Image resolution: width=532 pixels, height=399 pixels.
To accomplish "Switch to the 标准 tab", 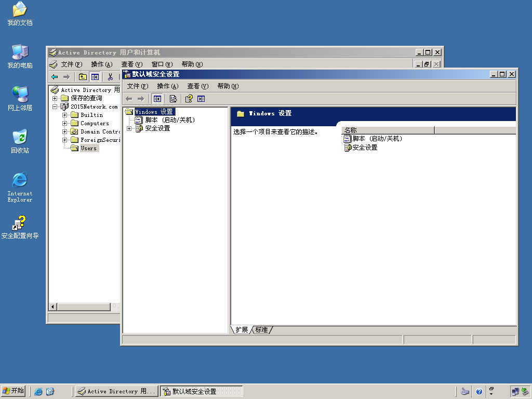I will click(262, 330).
